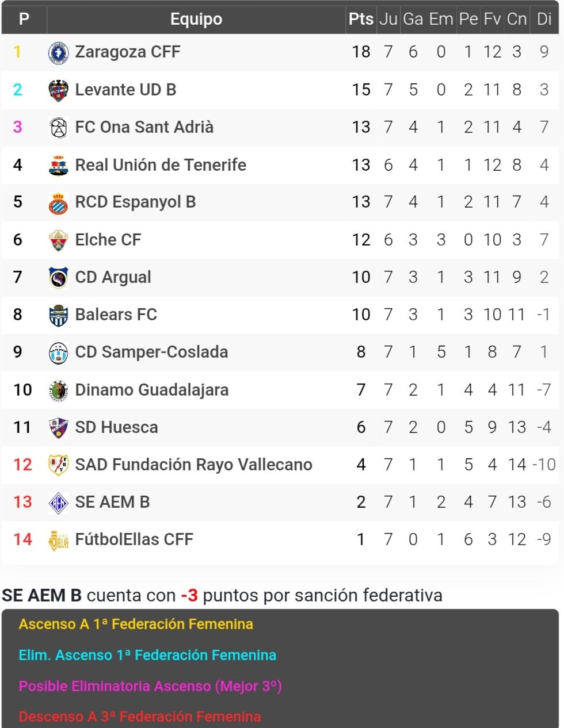Image resolution: width=564 pixels, height=728 pixels.
Task: Click the Elche CF crest icon
Action: pos(58,240)
